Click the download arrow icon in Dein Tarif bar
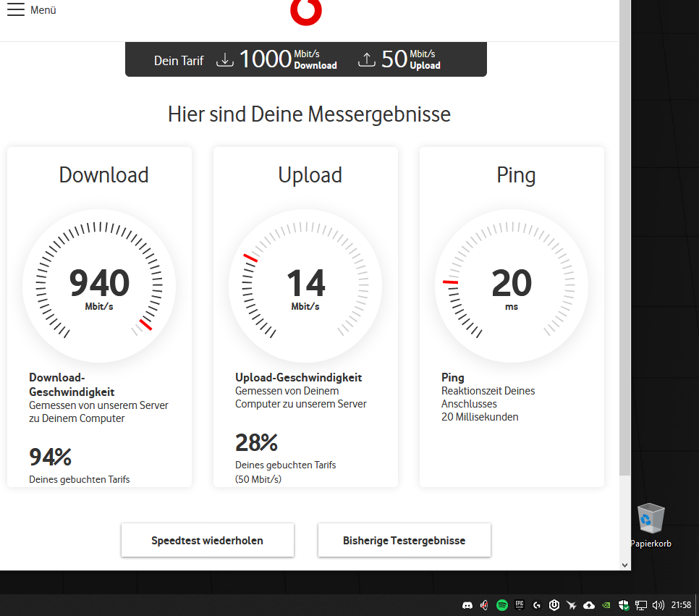The height and width of the screenshot is (616, 699). click(x=225, y=60)
